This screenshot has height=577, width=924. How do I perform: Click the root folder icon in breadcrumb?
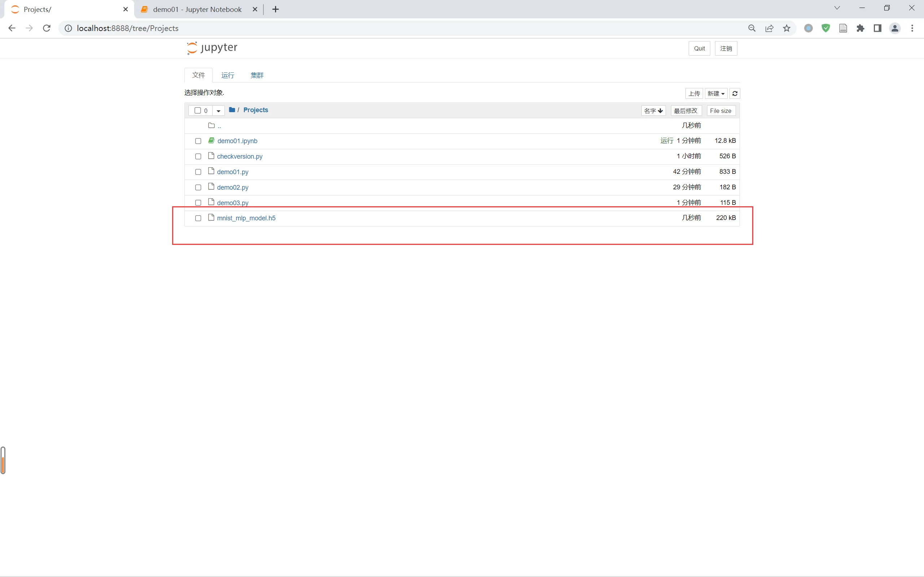(x=232, y=110)
